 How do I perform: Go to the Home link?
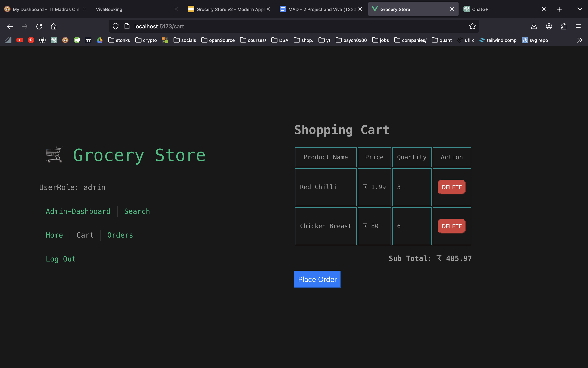pyautogui.click(x=54, y=235)
